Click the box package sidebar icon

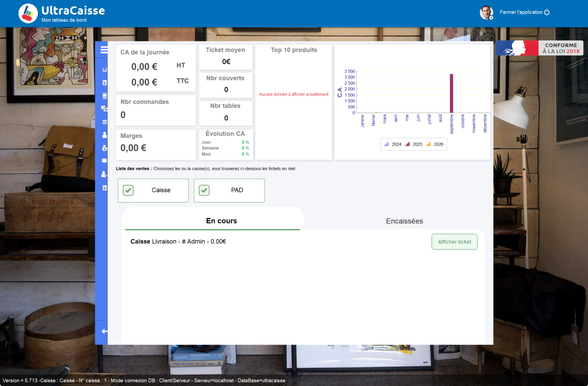104,161
